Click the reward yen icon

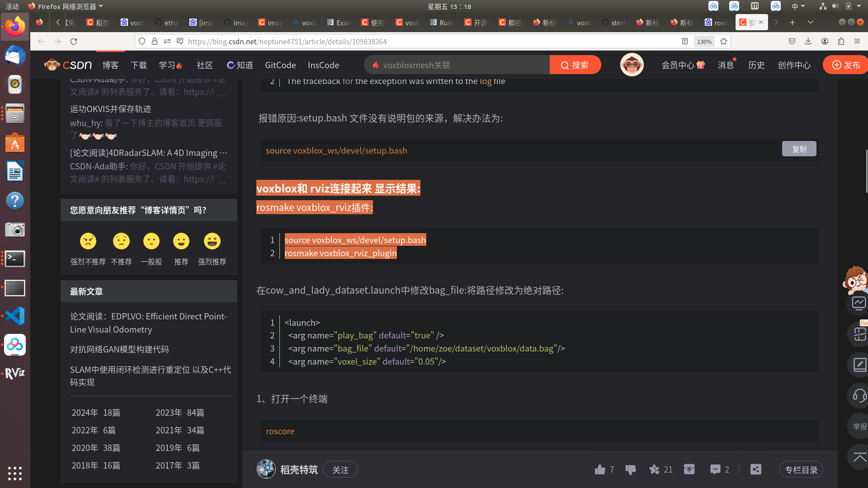(x=689, y=469)
